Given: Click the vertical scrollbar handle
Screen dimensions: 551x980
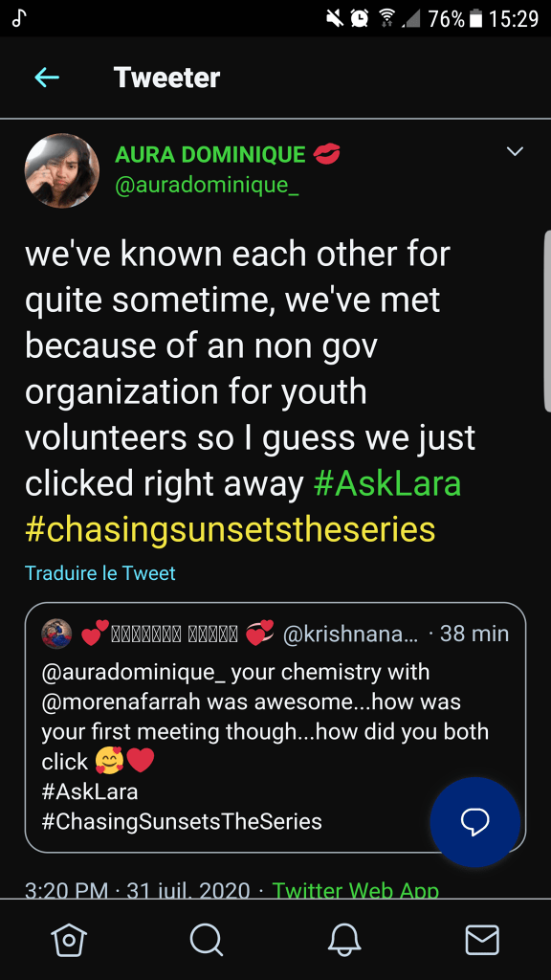Looking at the screenshot, I should pos(547,320).
